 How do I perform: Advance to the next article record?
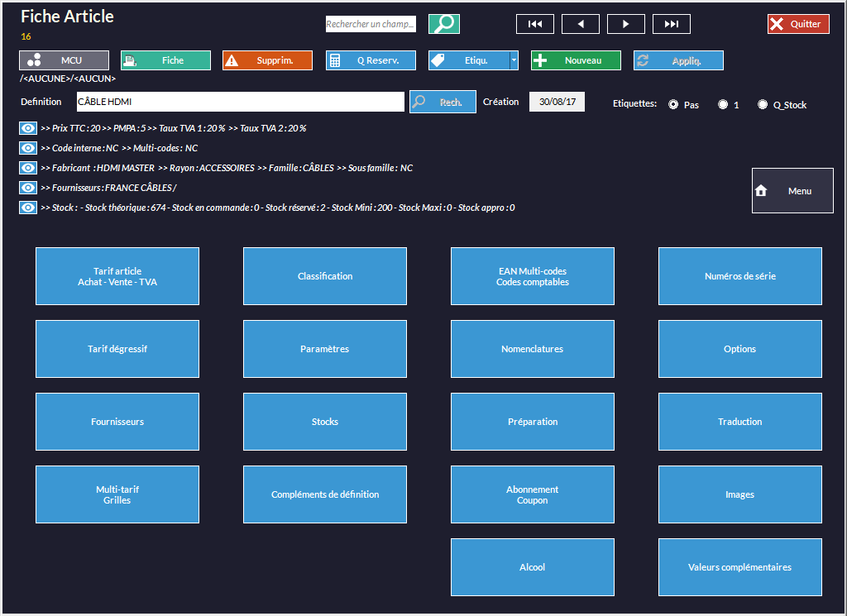[625, 24]
